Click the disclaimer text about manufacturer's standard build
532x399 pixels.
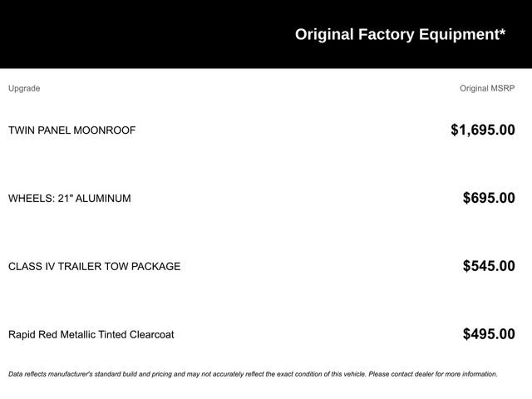[253, 374]
